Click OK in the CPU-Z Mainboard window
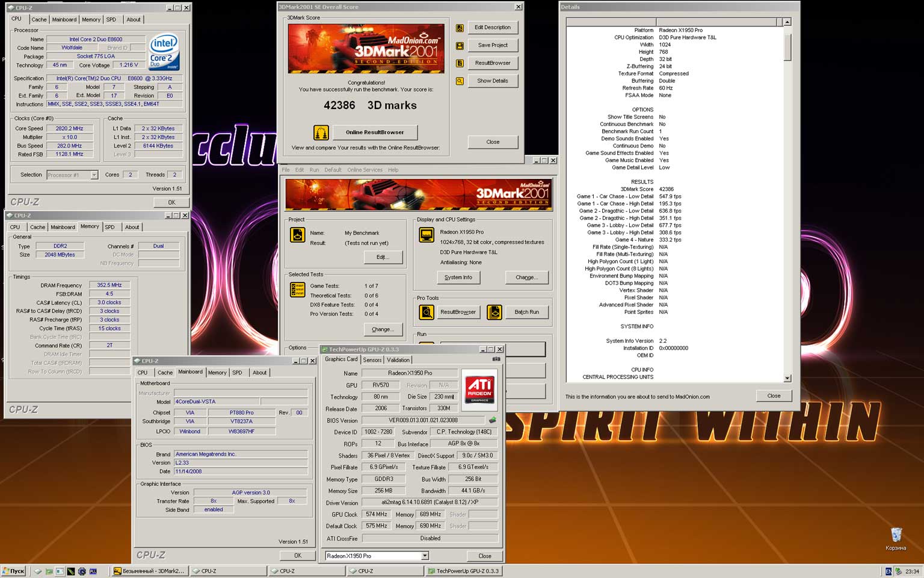This screenshot has width=924, height=578. [x=297, y=556]
